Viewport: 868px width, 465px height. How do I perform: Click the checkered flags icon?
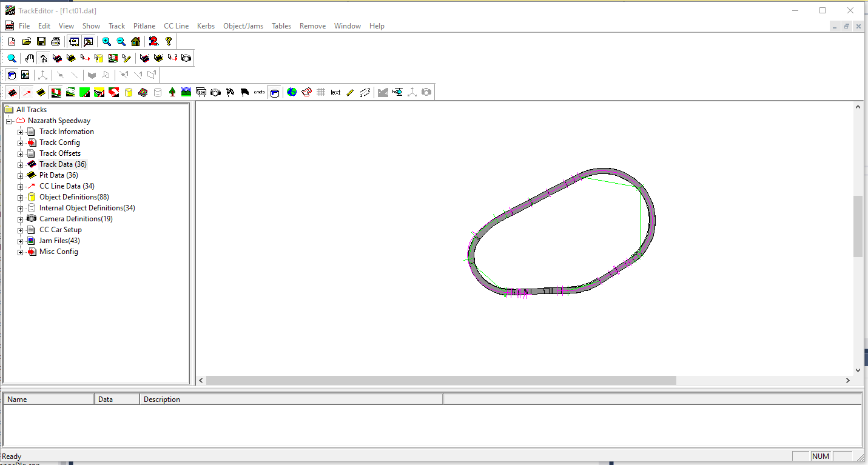point(230,92)
